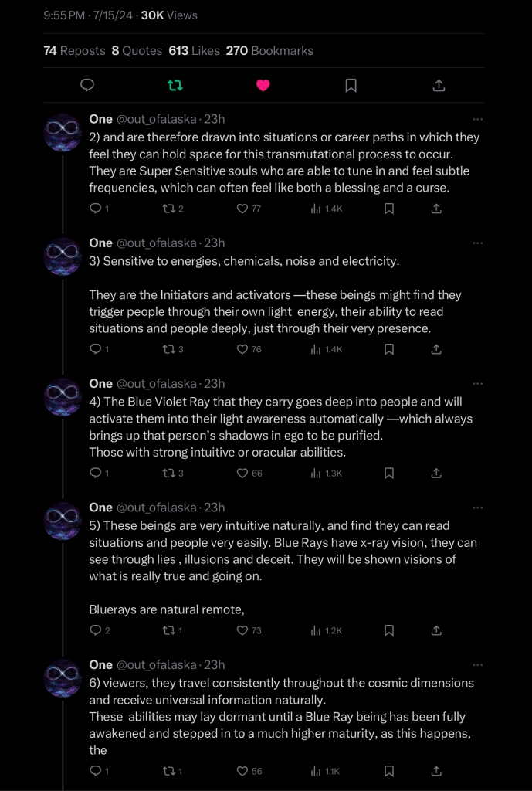Like tweet 6) with 56 likes
This screenshot has height=791, width=532.
(242, 771)
